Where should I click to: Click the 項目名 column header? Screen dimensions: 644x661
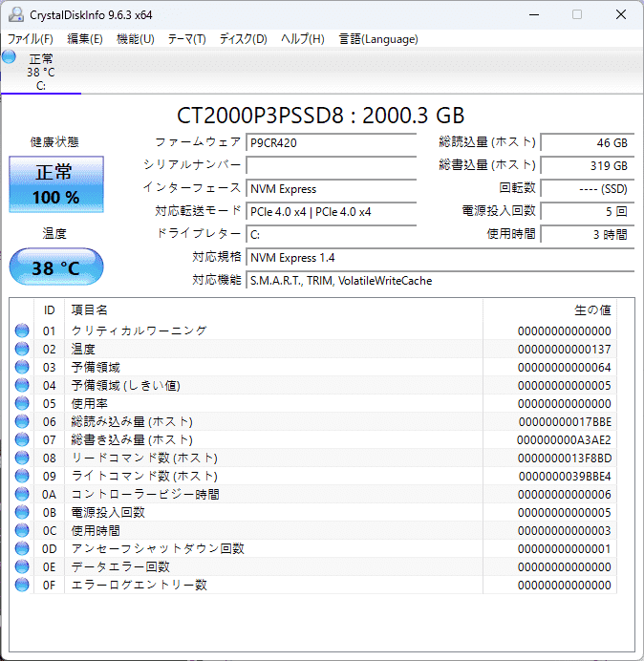click(273, 310)
